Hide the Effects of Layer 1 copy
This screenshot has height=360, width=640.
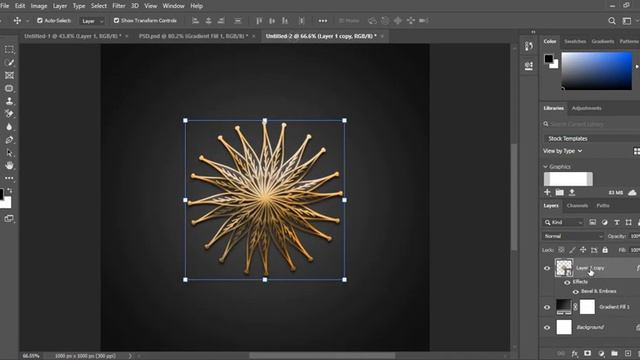coord(567,282)
